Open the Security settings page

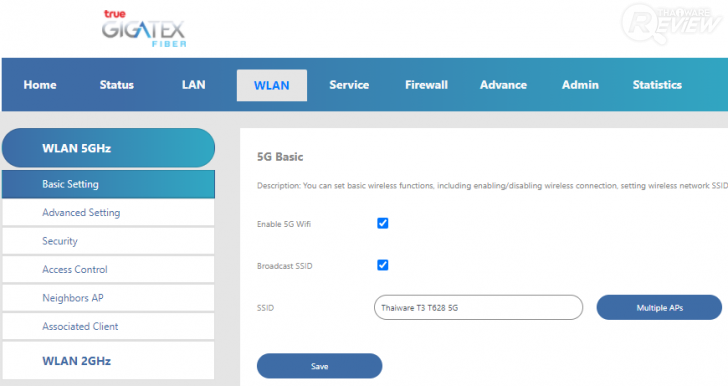click(x=108, y=241)
